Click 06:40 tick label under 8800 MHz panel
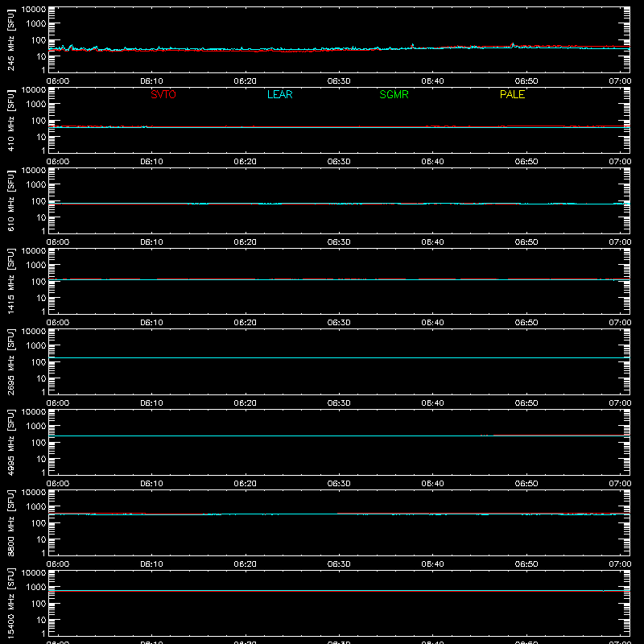Image resolution: width=644 pixels, height=644 pixels. coord(432,564)
